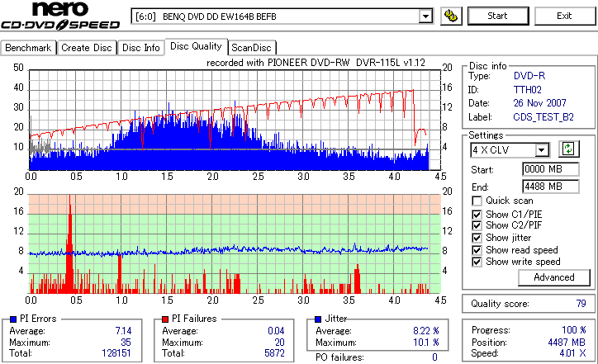The image size is (598, 364).
Task: Click the Position 4487 MB value
Action: [567, 343]
